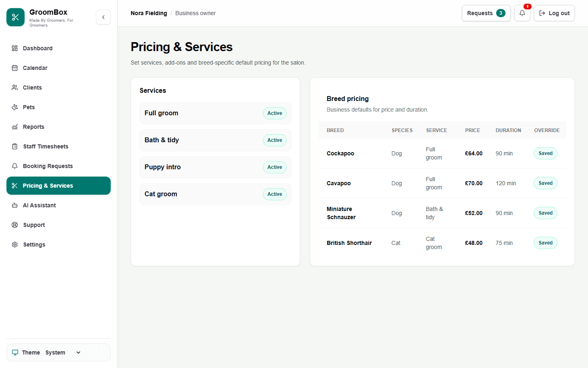Screen dimensions: 588x368
Task: Click the Pricing & Services scissors icon
Action: [15, 186]
